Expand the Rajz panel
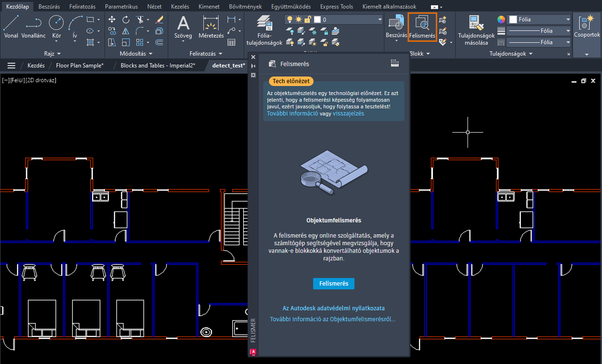Screen dimensions: 602x364 coord(52,54)
